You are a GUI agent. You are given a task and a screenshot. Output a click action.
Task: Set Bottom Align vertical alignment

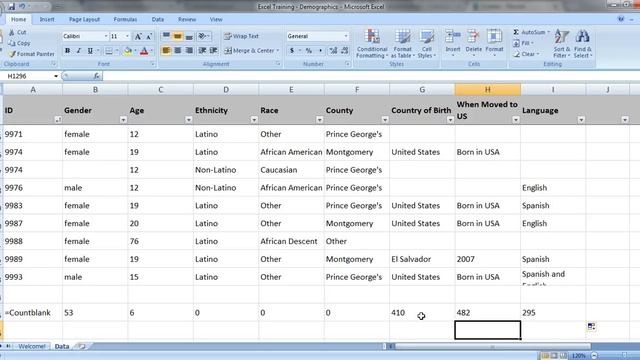click(x=189, y=36)
